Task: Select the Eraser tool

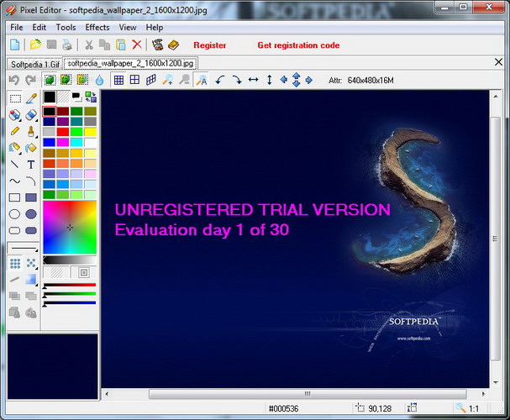Action: 31,115
